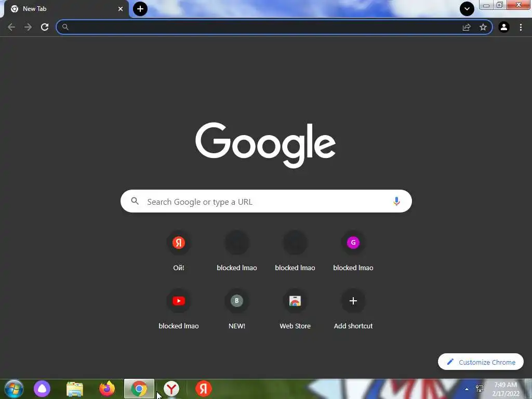Start voice search with the microphone icon
Viewport: 532px width, 399px height.
(x=396, y=201)
